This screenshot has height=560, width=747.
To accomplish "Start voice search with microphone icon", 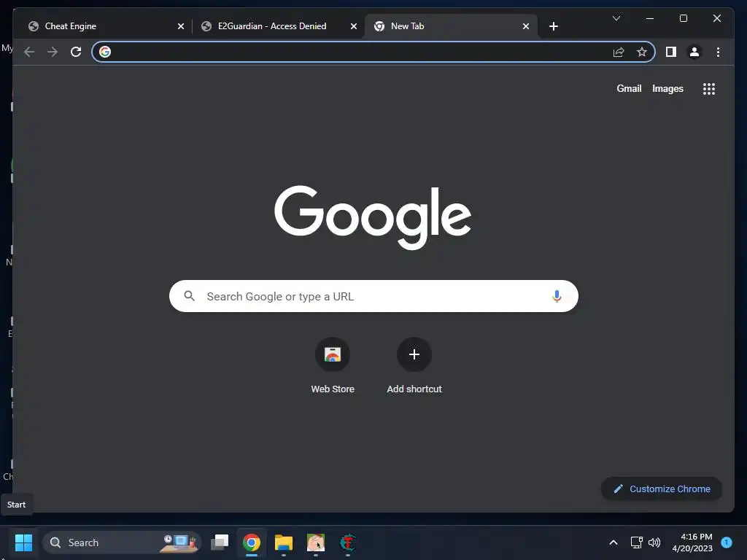I will [557, 296].
